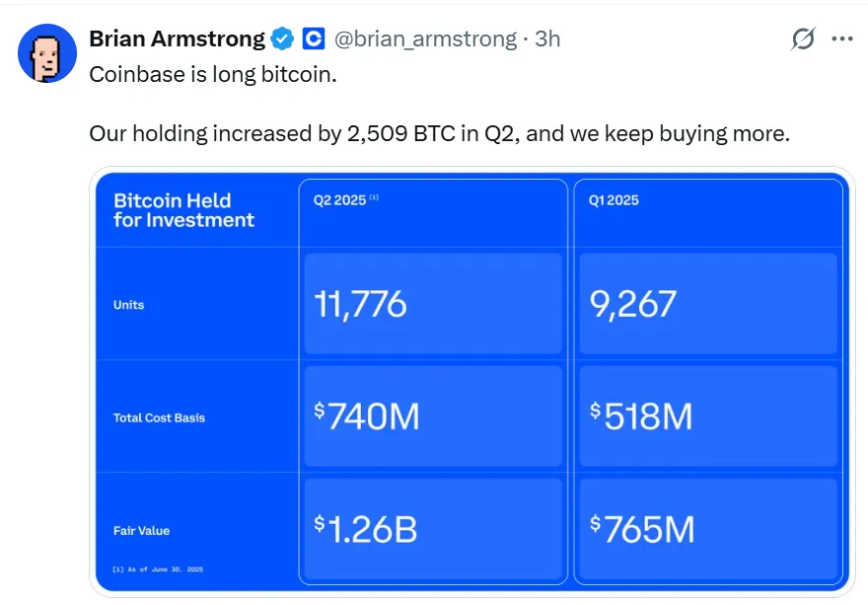Open the Grok explain-post icon

(803, 39)
